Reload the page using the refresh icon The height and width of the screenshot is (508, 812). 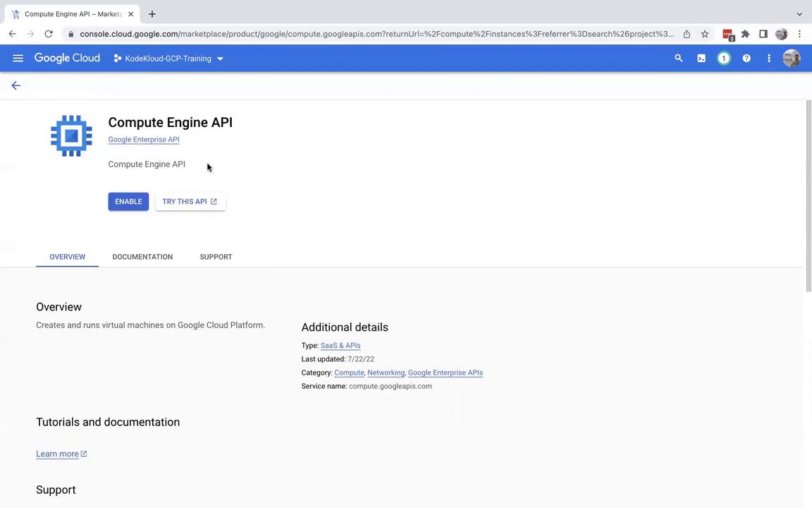point(49,34)
